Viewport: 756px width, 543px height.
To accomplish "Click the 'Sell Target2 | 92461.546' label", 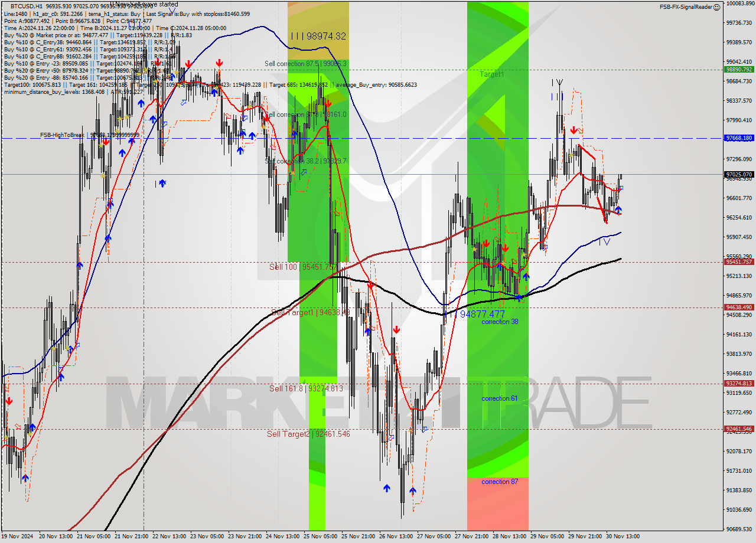I will point(308,434).
